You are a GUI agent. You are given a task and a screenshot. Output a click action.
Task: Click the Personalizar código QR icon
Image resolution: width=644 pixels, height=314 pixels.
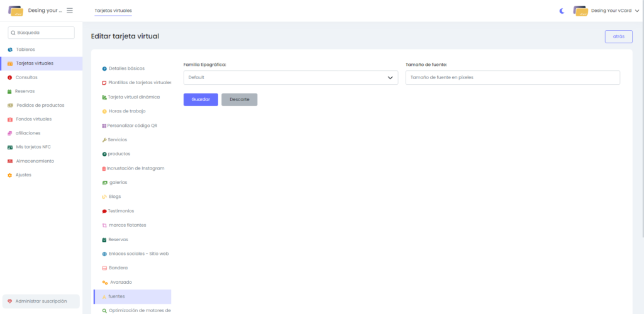click(104, 126)
